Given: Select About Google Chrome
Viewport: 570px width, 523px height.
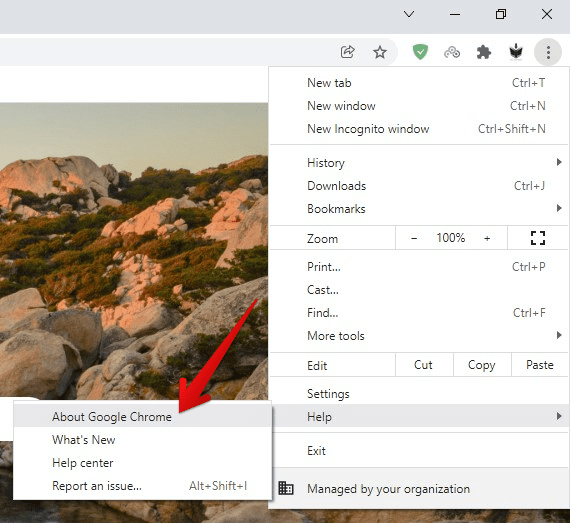Looking at the screenshot, I should (142, 417).
